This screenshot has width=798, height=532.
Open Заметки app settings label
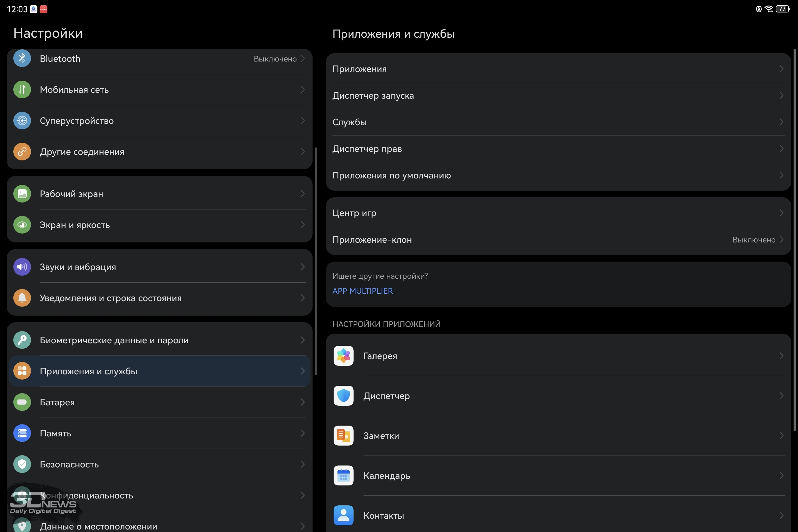coord(381,436)
